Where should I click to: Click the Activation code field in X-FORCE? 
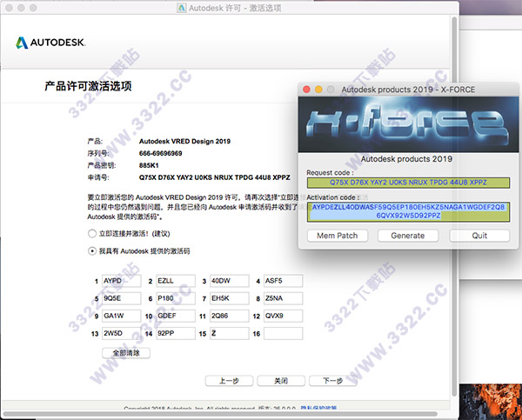[x=408, y=211]
